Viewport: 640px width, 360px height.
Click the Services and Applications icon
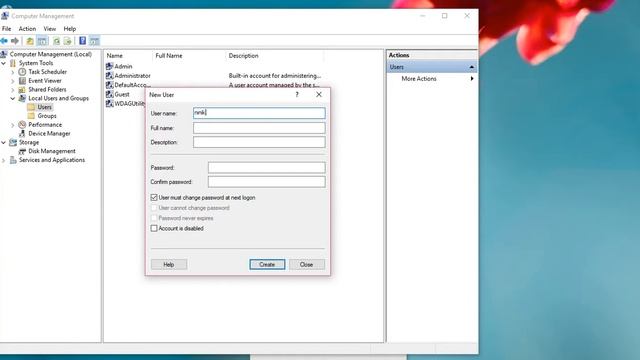(13, 160)
